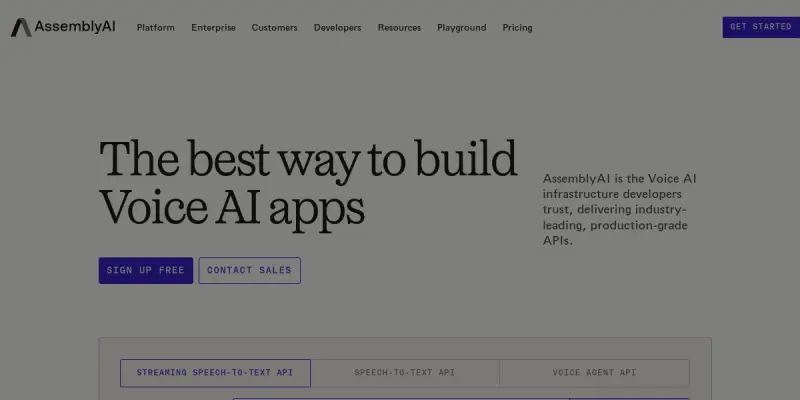The height and width of the screenshot is (400, 800).
Task: Click the Contact Sales button
Action: pos(249,270)
